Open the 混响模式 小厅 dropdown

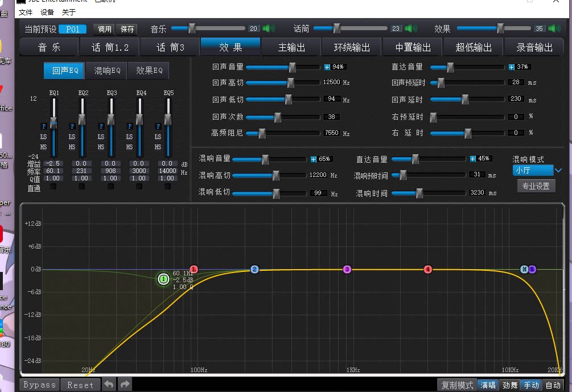pos(537,170)
